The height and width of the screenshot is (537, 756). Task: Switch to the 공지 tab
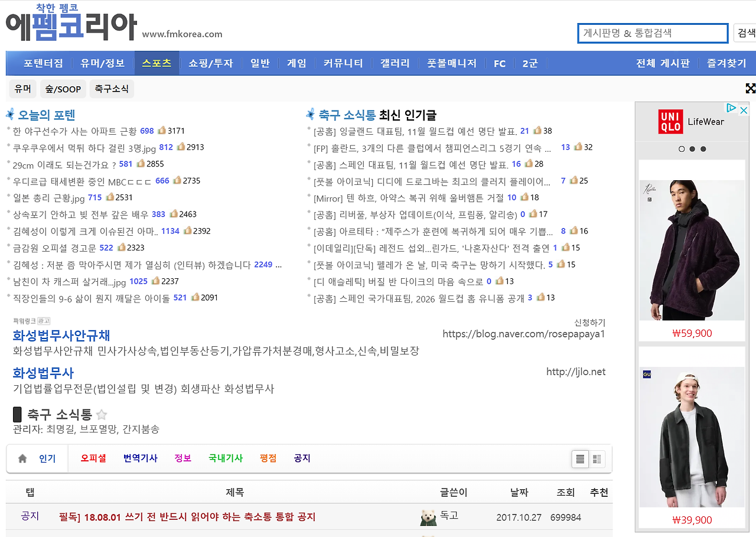pyautogui.click(x=302, y=458)
